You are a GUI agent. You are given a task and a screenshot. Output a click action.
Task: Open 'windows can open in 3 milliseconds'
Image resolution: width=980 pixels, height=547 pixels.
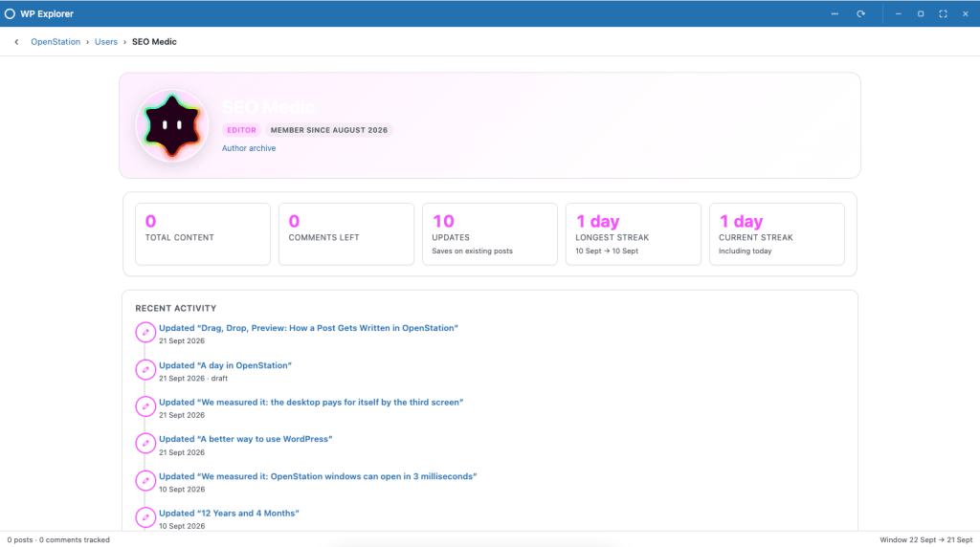[x=318, y=476]
